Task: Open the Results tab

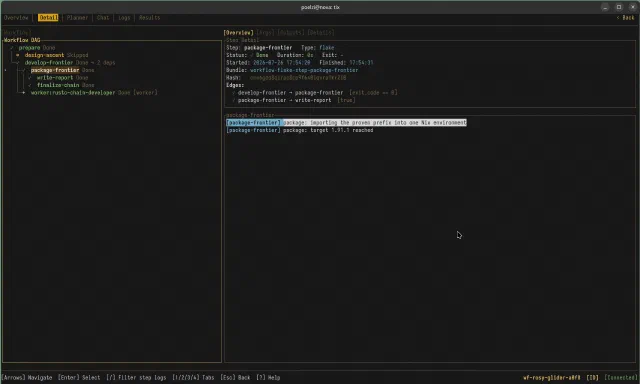Action: point(149,18)
